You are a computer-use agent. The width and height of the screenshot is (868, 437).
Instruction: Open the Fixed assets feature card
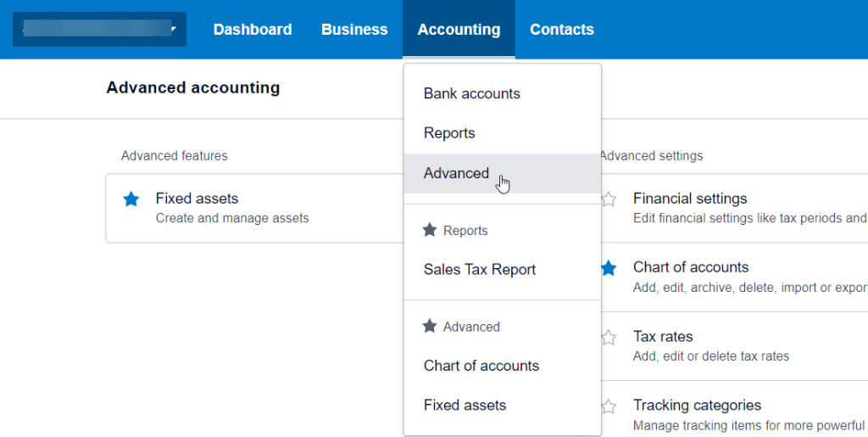point(255,208)
